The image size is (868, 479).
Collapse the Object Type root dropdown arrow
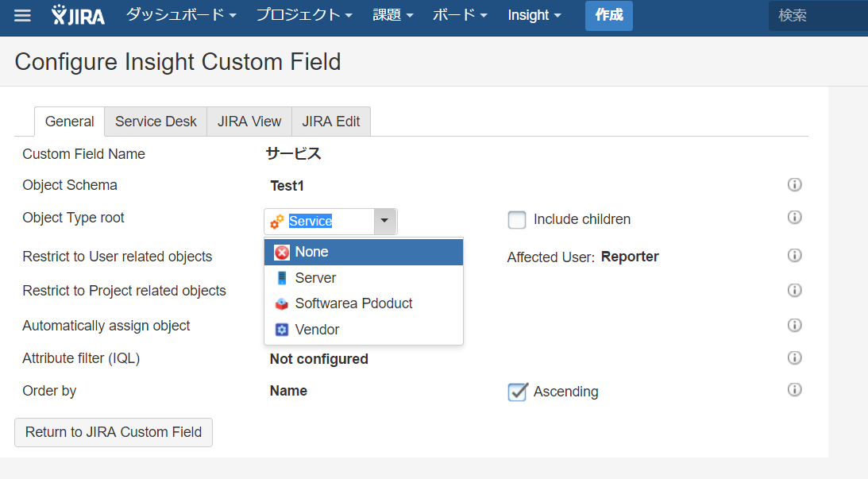point(384,221)
